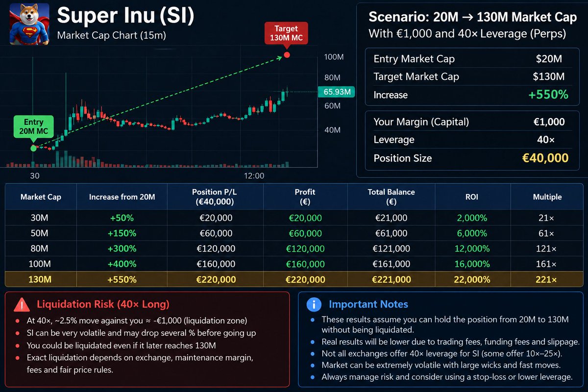
Task: Click the 80M axis label on the chart
Action: pyautogui.click(x=333, y=77)
